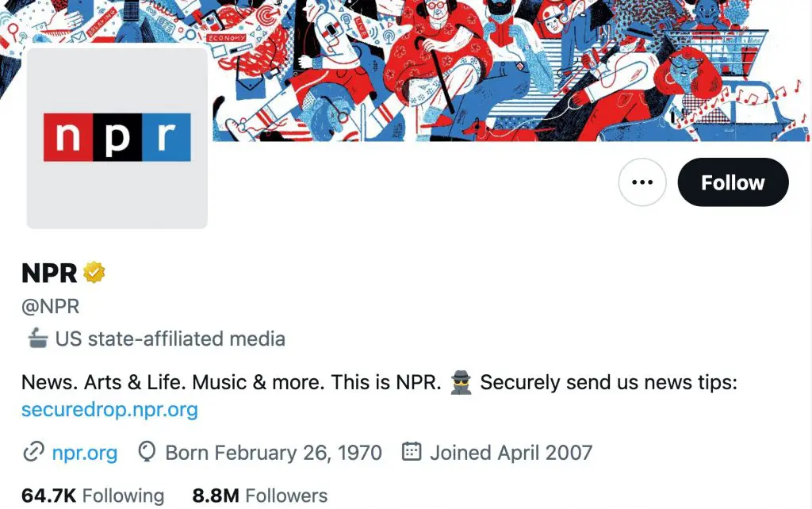The width and height of the screenshot is (812, 509).
Task: Click Joined April 2007 text
Action: point(511,452)
